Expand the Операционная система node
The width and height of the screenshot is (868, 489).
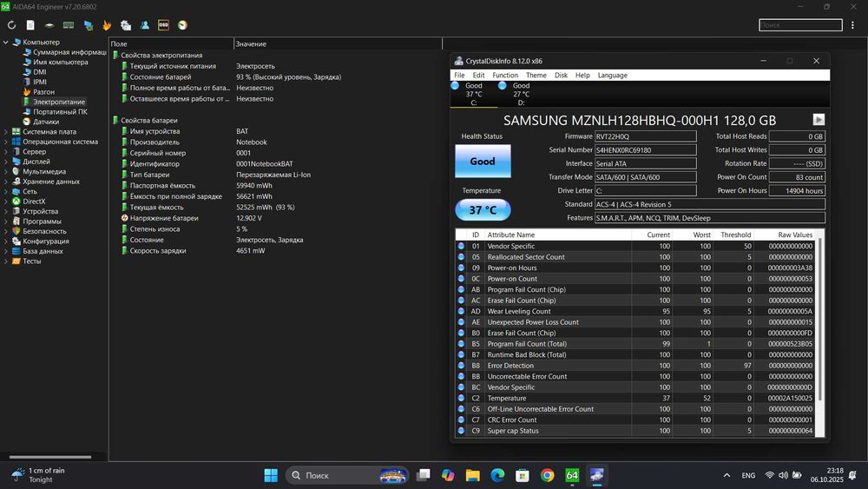pyautogui.click(x=5, y=142)
